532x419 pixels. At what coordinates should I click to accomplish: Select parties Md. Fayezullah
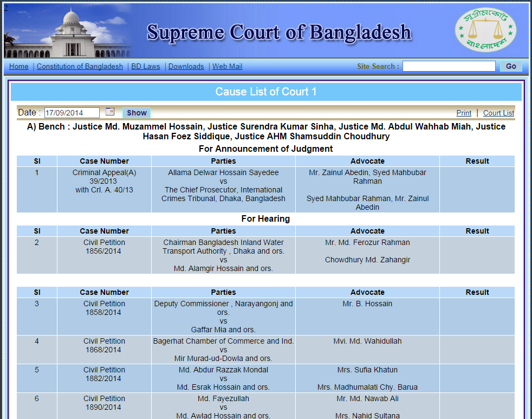point(223,398)
